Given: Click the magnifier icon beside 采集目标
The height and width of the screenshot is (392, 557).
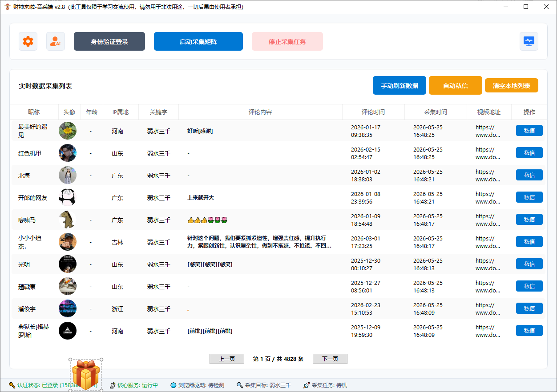Looking at the screenshot, I should (240, 385).
